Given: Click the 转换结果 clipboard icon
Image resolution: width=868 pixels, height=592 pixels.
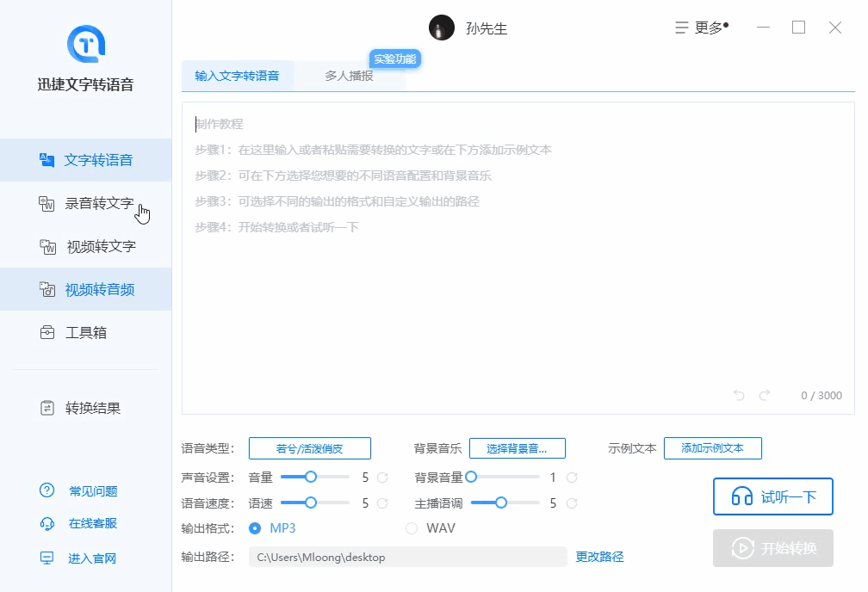Looking at the screenshot, I should click(x=47, y=409).
